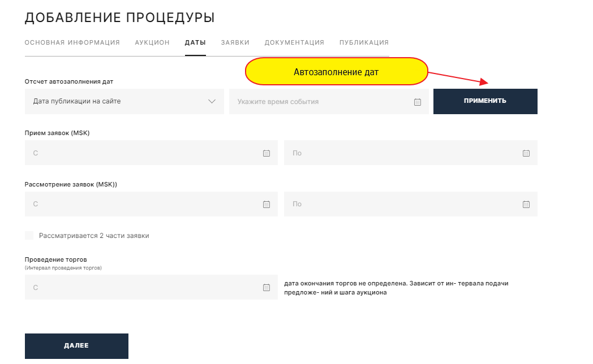Click calendar icon in Прием заявок end field
Viewport: 593px width, 364px height.
point(526,153)
